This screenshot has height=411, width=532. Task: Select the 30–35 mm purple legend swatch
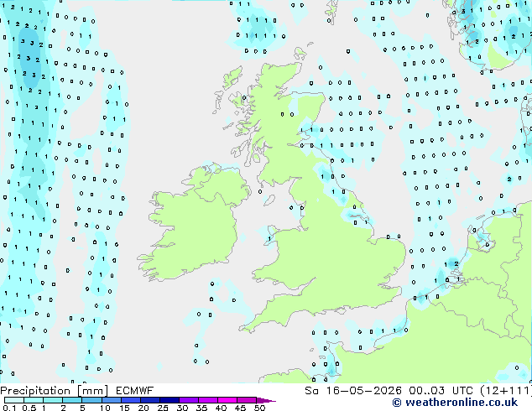188,400
